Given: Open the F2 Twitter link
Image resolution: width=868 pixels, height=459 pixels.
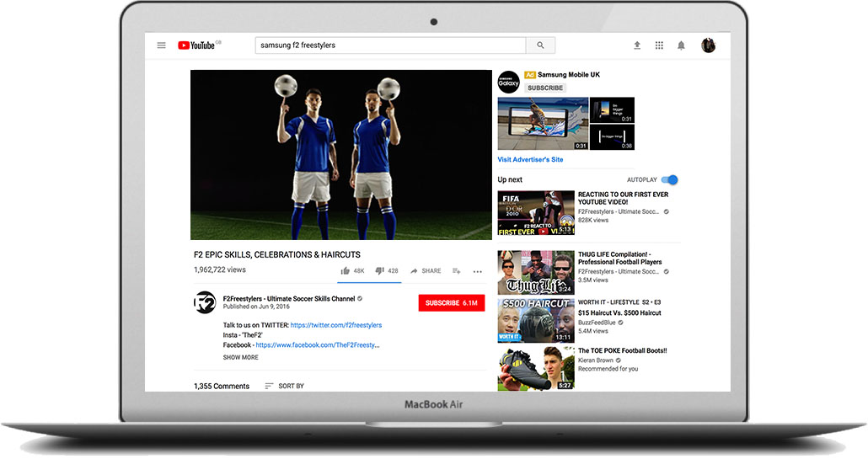Looking at the screenshot, I should point(336,325).
